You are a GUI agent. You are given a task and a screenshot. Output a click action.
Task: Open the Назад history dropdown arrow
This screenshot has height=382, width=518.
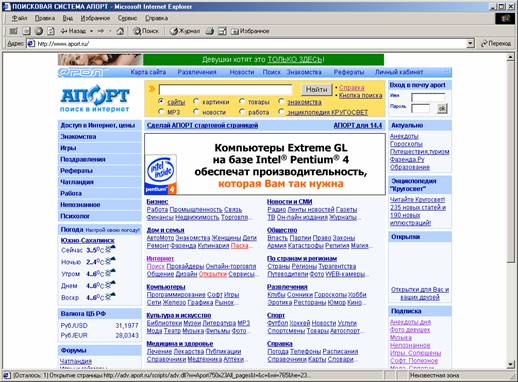91,31
